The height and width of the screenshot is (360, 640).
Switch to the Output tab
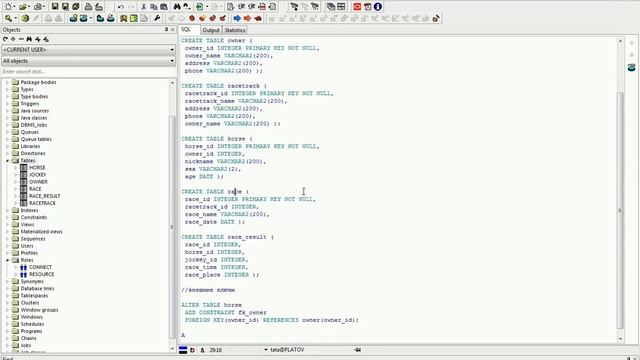click(211, 30)
